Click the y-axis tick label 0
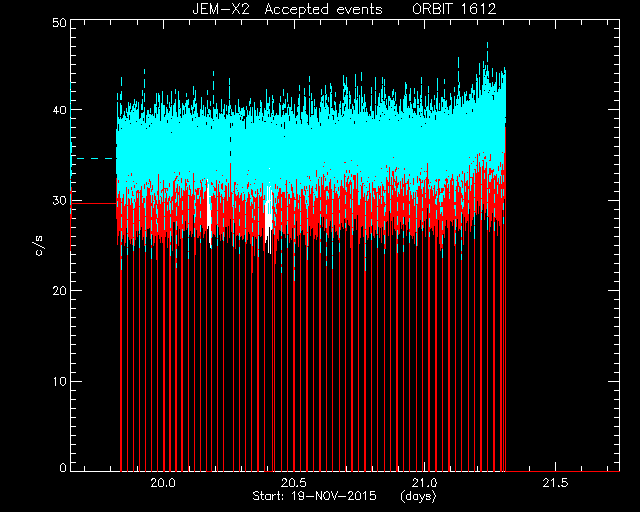 (63, 468)
